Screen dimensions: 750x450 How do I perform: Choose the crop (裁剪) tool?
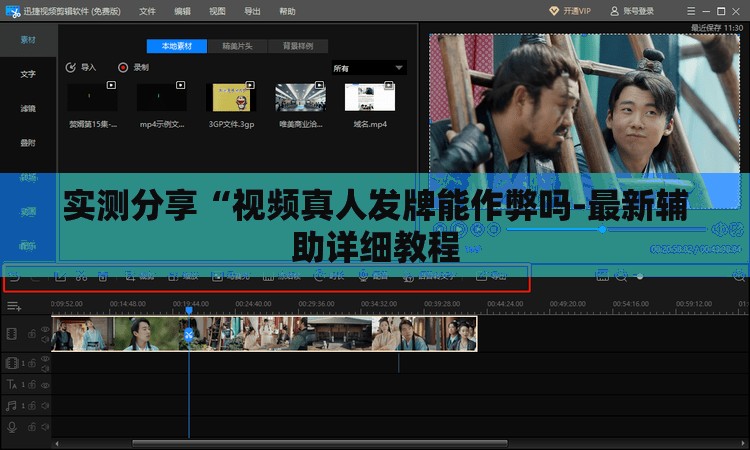140,276
